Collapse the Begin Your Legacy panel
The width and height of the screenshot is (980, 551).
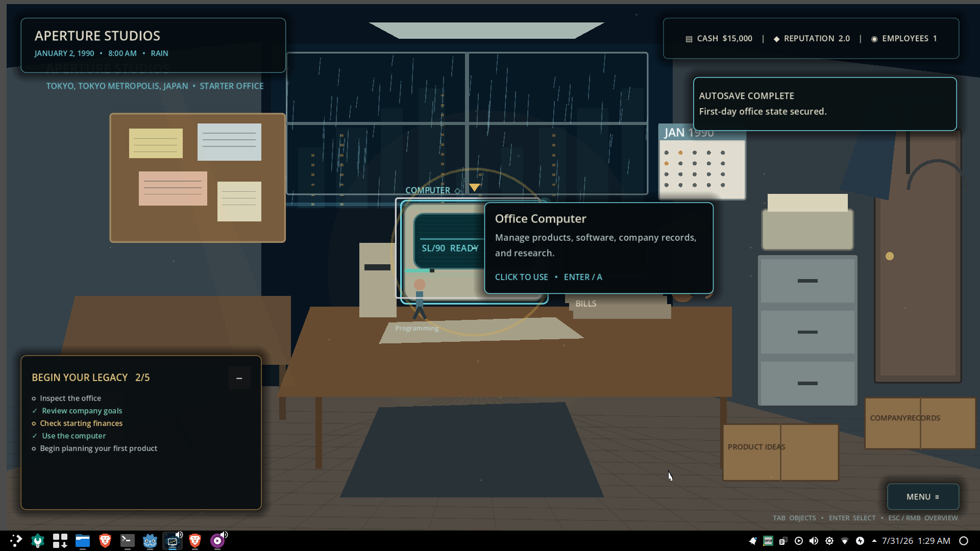pos(239,378)
